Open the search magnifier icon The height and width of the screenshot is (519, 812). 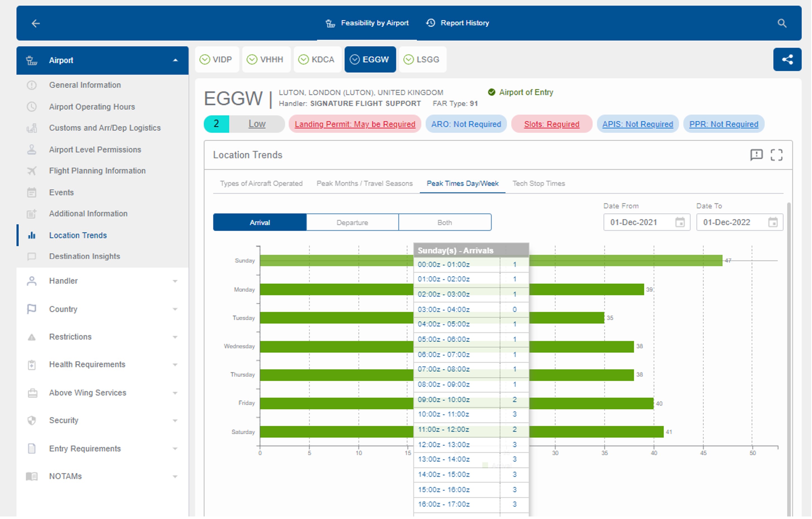[x=782, y=23]
